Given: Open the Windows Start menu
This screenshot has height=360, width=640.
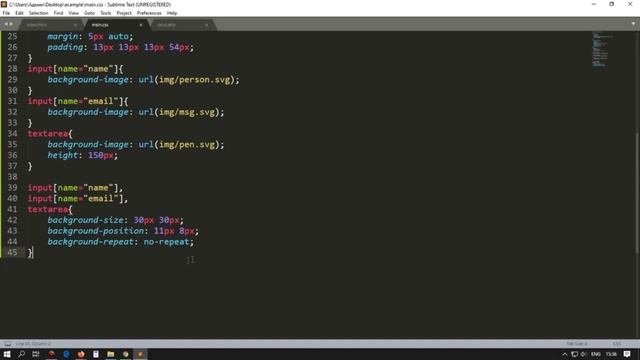Looking at the screenshot, I should (7, 354).
